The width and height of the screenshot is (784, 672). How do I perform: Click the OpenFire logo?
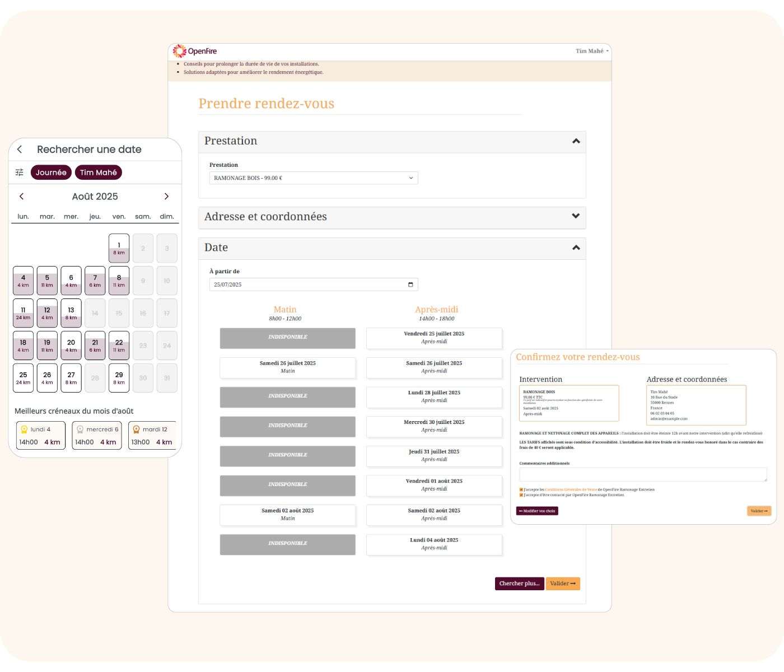pos(195,51)
